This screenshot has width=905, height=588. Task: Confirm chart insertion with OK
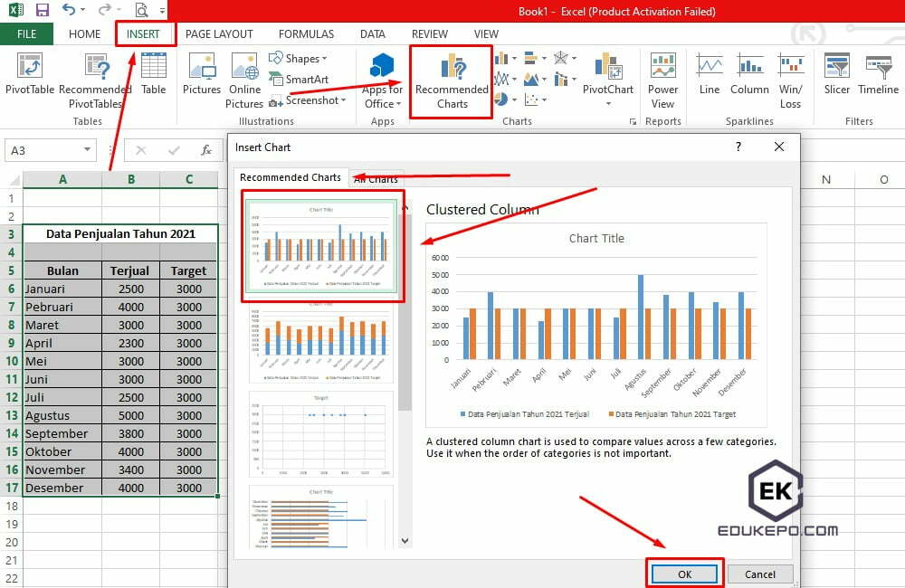[x=684, y=574]
